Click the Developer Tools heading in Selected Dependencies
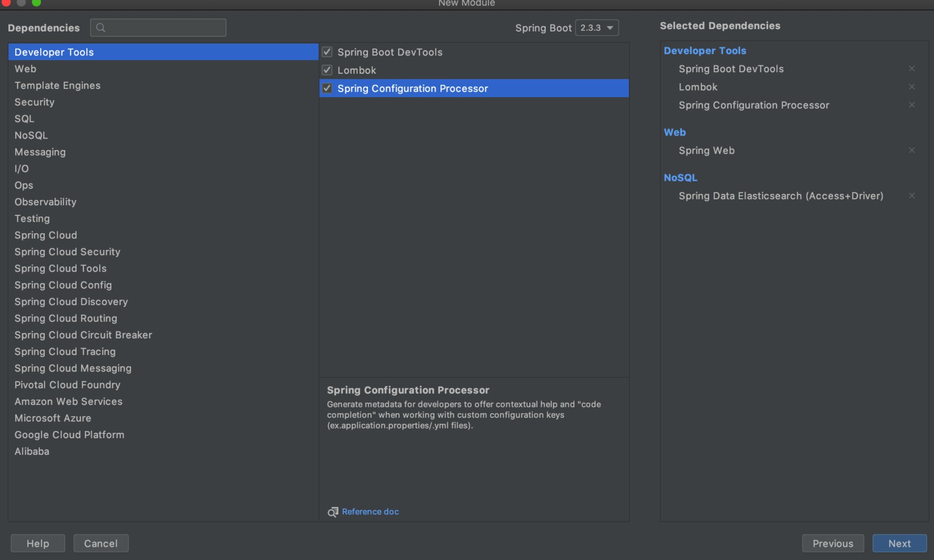The height and width of the screenshot is (560, 934). pos(705,51)
